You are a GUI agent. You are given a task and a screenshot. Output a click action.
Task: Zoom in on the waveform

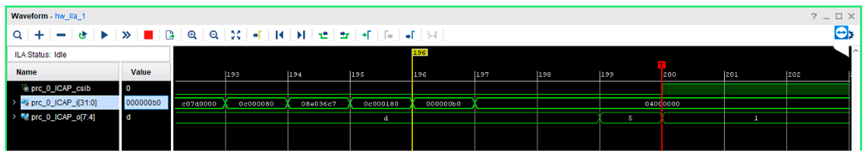tap(192, 35)
